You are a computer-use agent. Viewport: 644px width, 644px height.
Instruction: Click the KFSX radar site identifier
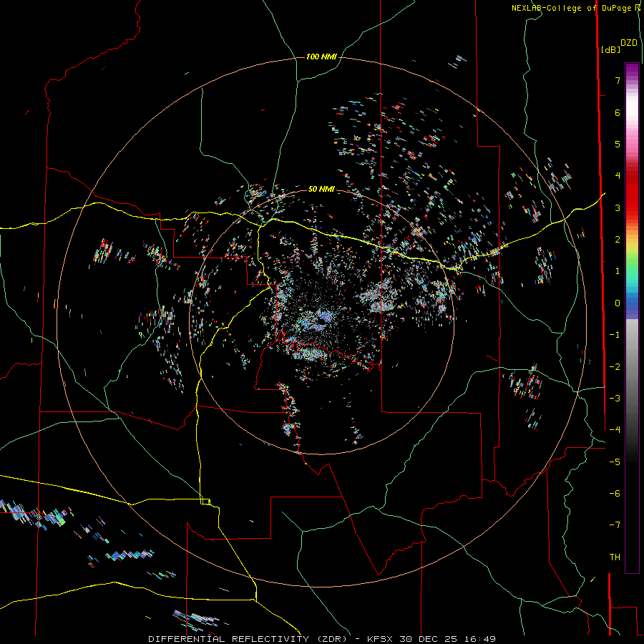point(381,639)
